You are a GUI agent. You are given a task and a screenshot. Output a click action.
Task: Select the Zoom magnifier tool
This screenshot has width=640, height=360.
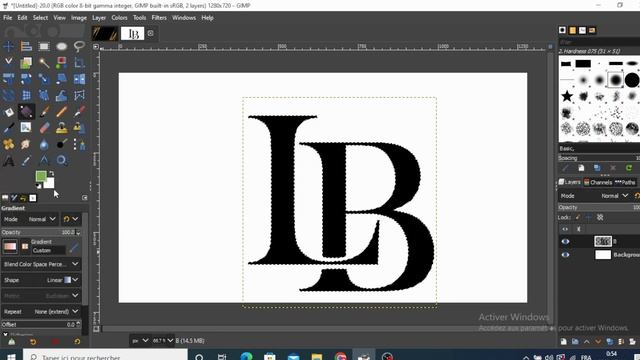[62, 160]
